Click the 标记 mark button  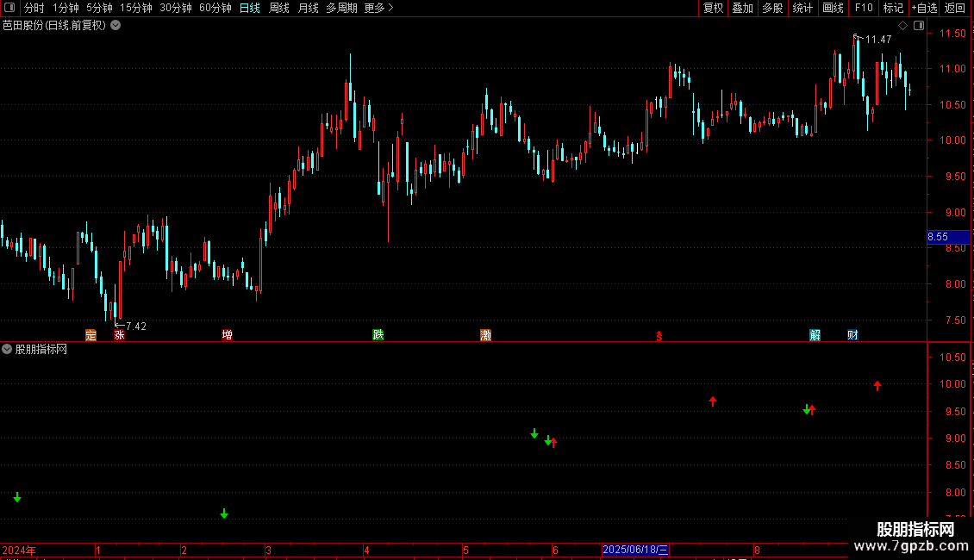[x=893, y=8]
